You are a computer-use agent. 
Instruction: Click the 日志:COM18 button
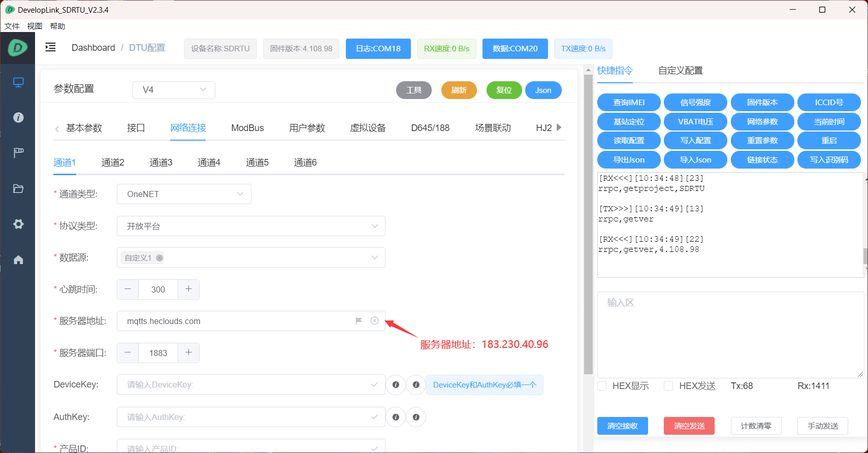(378, 49)
